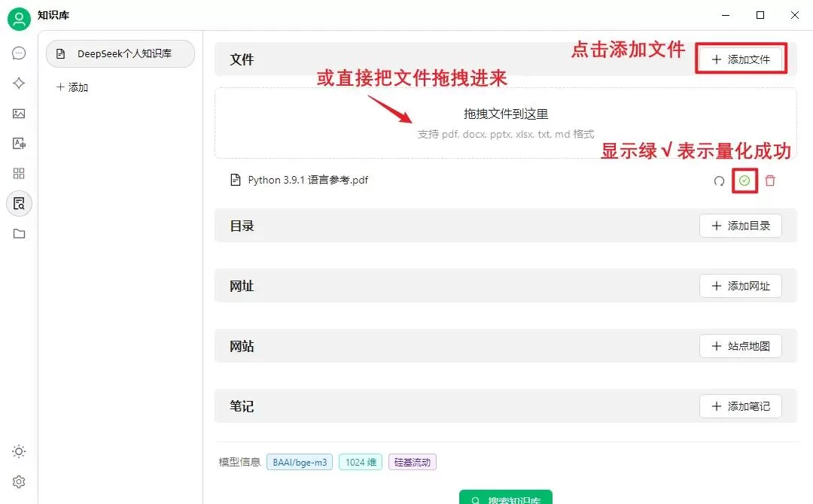Image resolution: width=813 pixels, height=504 pixels.
Task: Select DeepSeek个人知识库 knowledge base
Action: click(120, 54)
